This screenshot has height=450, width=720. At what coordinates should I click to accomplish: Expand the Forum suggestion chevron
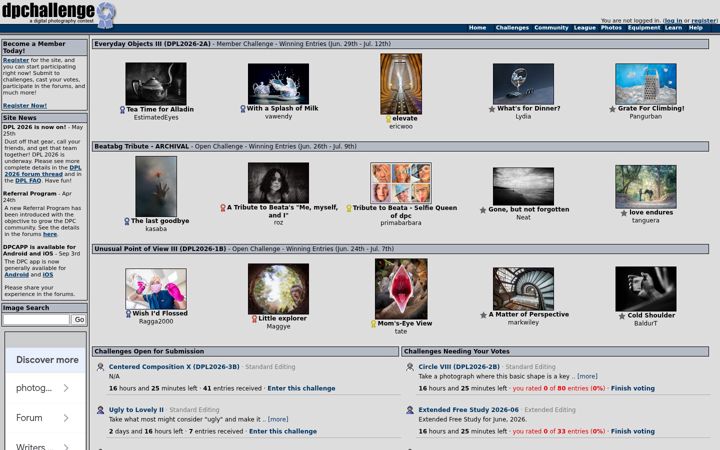click(x=66, y=418)
